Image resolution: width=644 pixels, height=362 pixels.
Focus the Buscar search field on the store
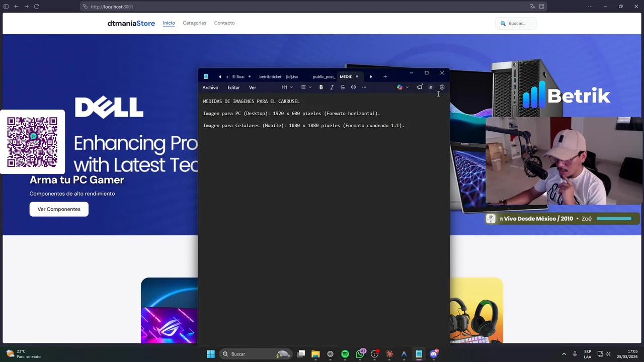(516, 23)
